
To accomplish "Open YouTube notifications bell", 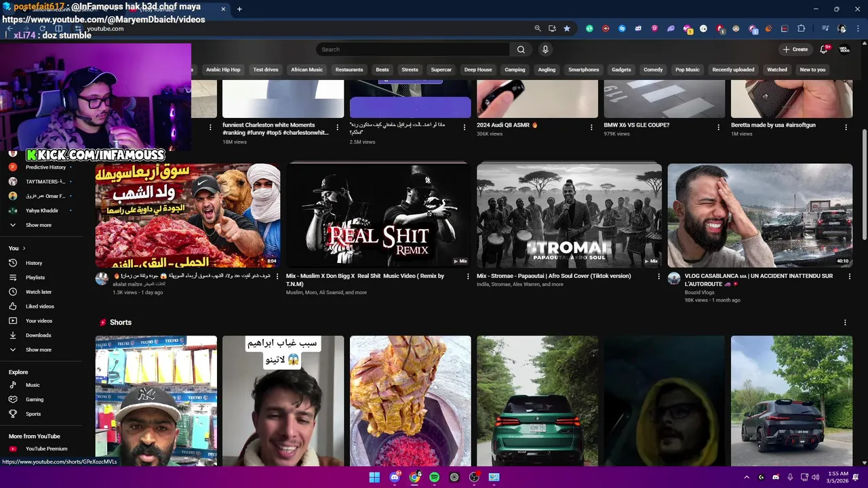I will pyautogui.click(x=824, y=49).
